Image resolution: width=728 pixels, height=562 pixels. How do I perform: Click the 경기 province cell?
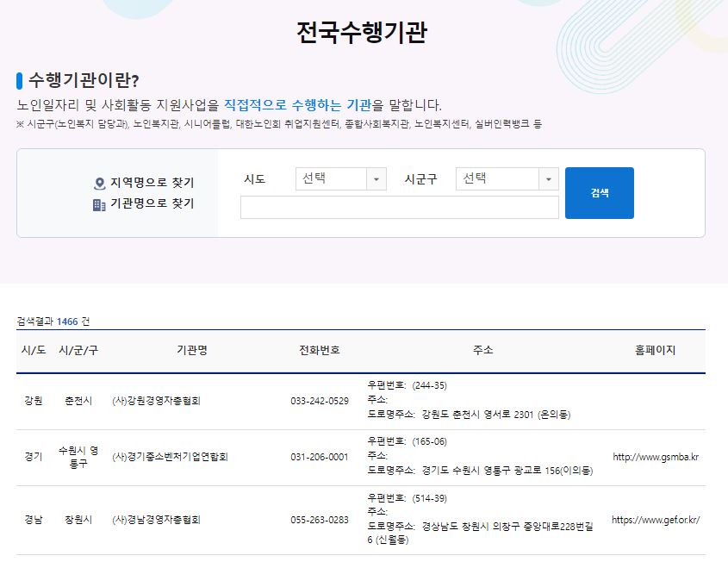pyautogui.click(x=34, y=457)
